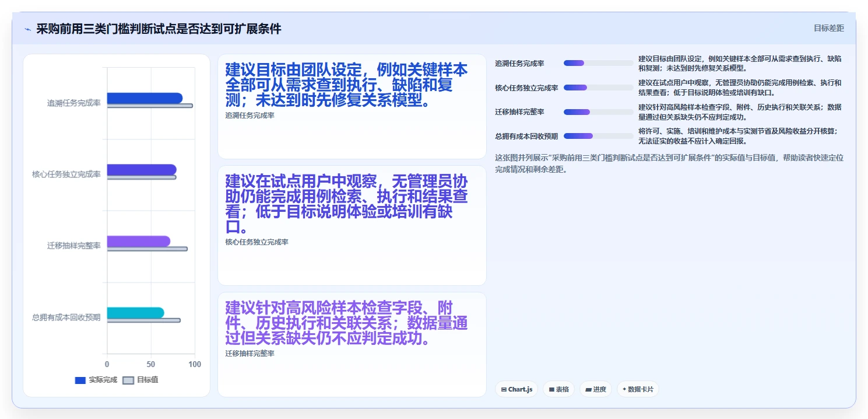Screen dimensions: 868x419
Task: Click the 追溯任务完成率 progress bar on right
Action: (598, 63)
